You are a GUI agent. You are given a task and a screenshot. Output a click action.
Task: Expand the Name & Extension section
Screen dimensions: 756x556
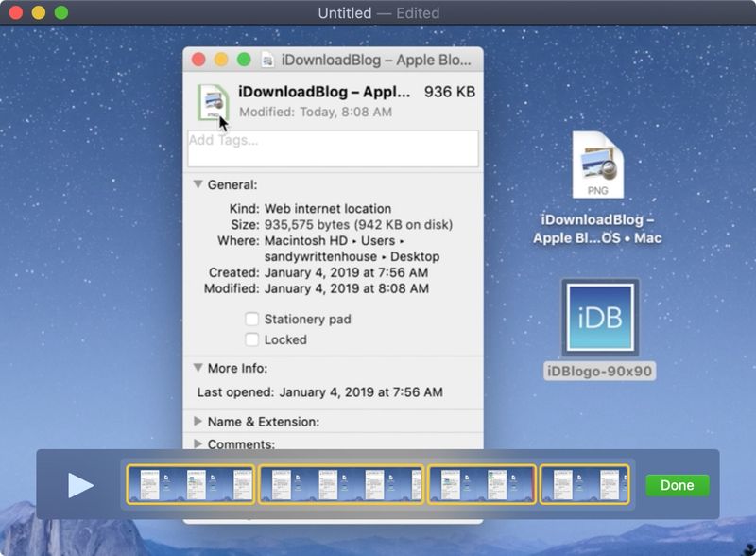coord(198,422)
